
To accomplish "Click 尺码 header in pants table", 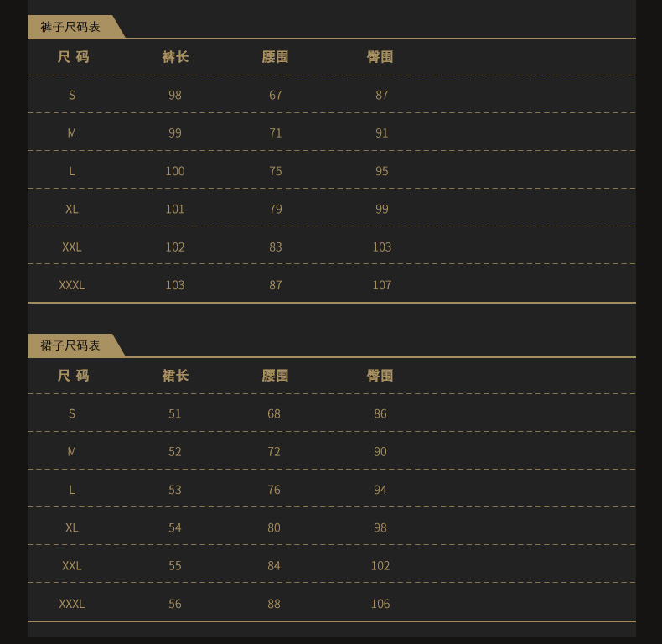I will (x=73, y=57).
